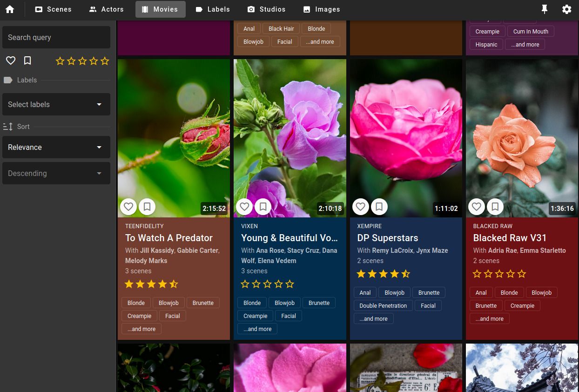Rate DP Superstars five stars
579x392 pixels.
[x=405, y=274]
